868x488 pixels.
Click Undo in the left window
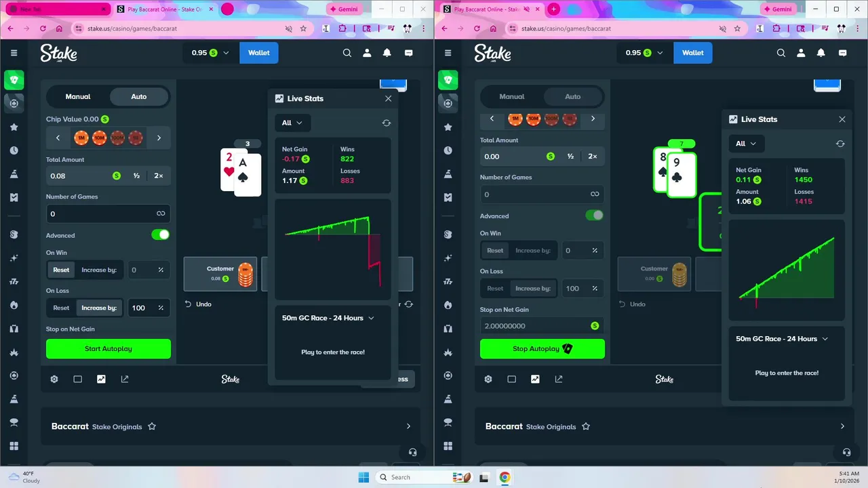coord(199,304)
